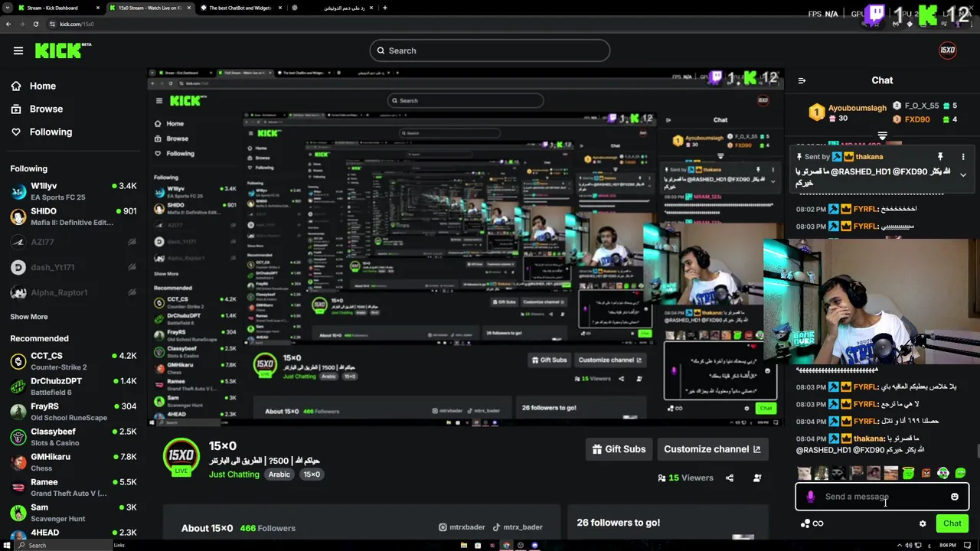
Task: Open the Windows notification center
Action: [x=969, y=545]
